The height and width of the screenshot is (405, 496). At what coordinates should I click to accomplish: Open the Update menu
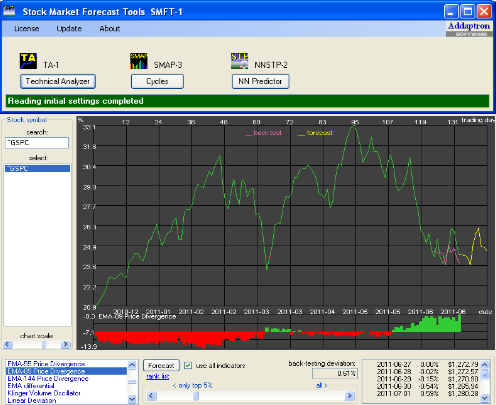point(69,29)
